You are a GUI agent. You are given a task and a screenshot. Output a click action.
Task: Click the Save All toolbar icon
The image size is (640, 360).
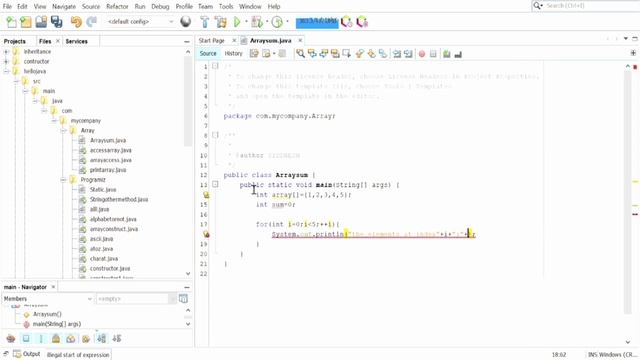[x=57, y=22]
